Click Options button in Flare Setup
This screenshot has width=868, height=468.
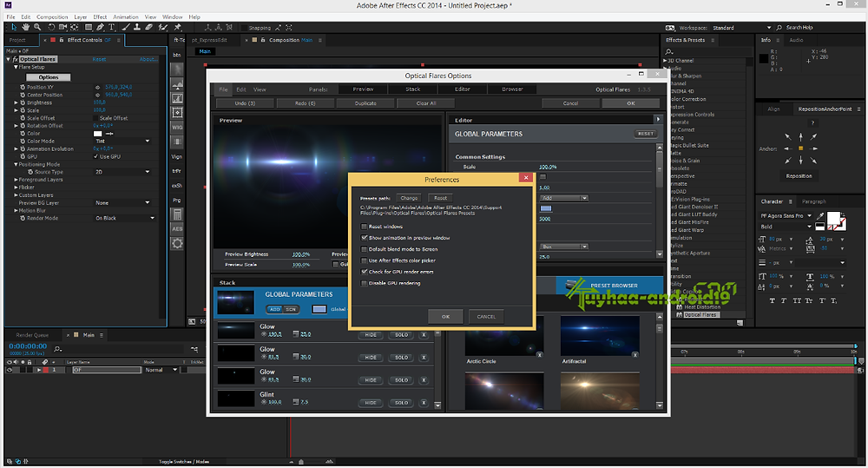point(48,77)
